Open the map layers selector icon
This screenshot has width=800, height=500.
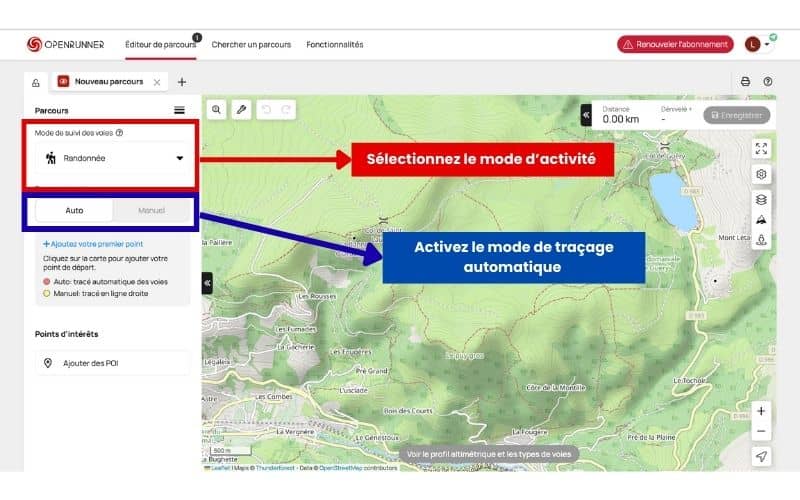(761, 199)
